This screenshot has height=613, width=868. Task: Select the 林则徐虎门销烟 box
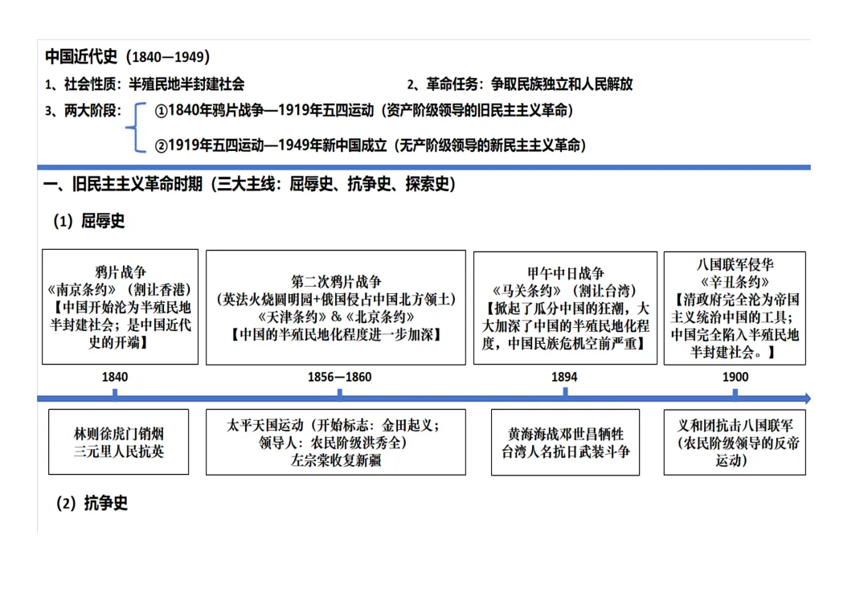pyautogui.click(x=119, y=443)
